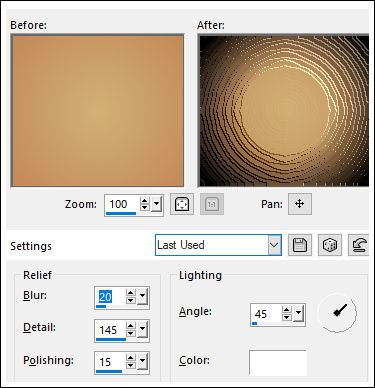
Task: Click the Polishing value field showing 15
Action: click(x=110, y=362)
